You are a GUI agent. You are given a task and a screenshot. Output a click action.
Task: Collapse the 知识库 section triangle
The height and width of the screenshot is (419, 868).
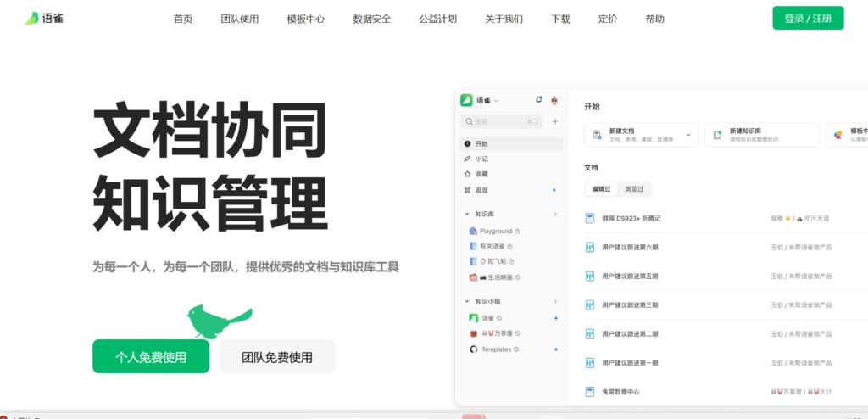tap(467, 215)
